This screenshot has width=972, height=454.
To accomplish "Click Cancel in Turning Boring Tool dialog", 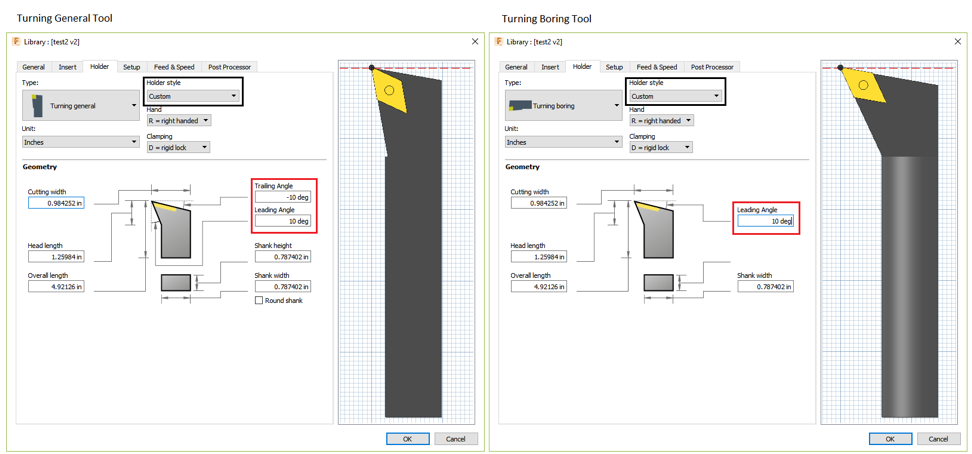I will (x=939, y=439).
